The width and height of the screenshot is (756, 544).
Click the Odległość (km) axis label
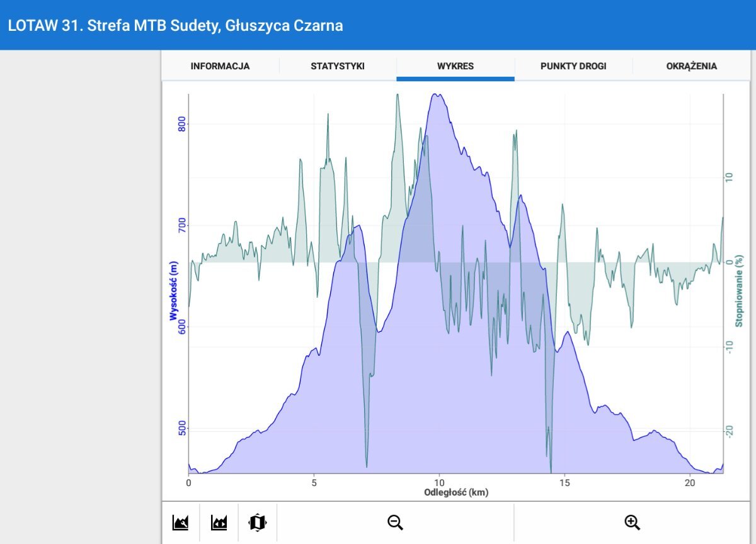tap(455, 492)
